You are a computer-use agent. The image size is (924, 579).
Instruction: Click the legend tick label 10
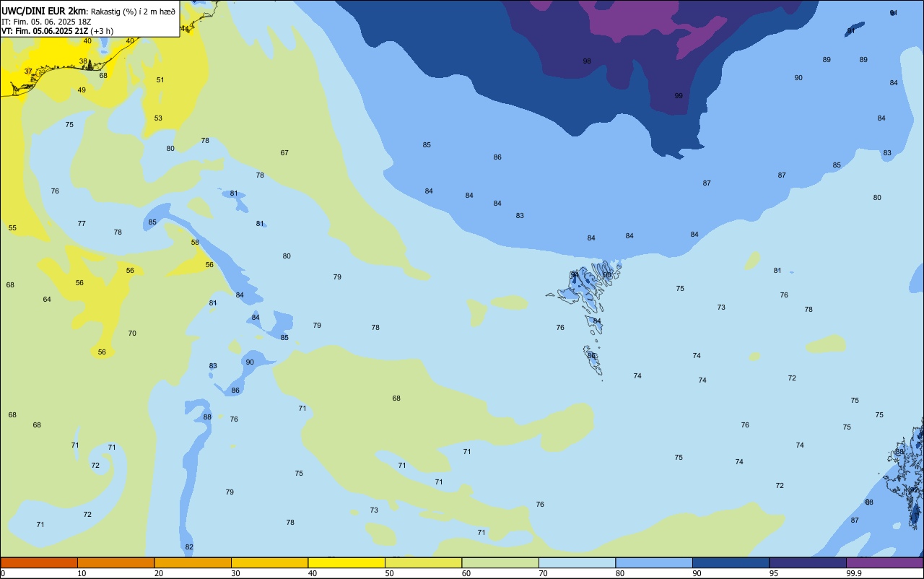pyautogui.click(x=82, y=573)
